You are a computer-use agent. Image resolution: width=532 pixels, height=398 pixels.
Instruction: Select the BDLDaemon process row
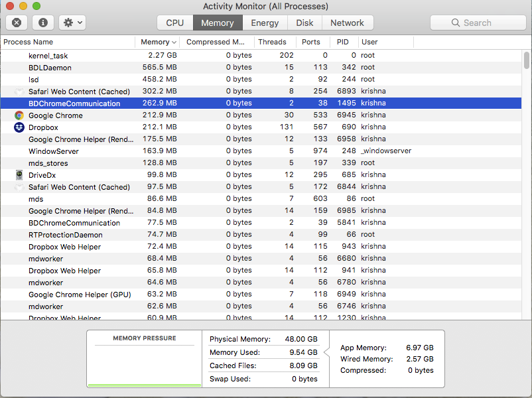coord(261,67)
